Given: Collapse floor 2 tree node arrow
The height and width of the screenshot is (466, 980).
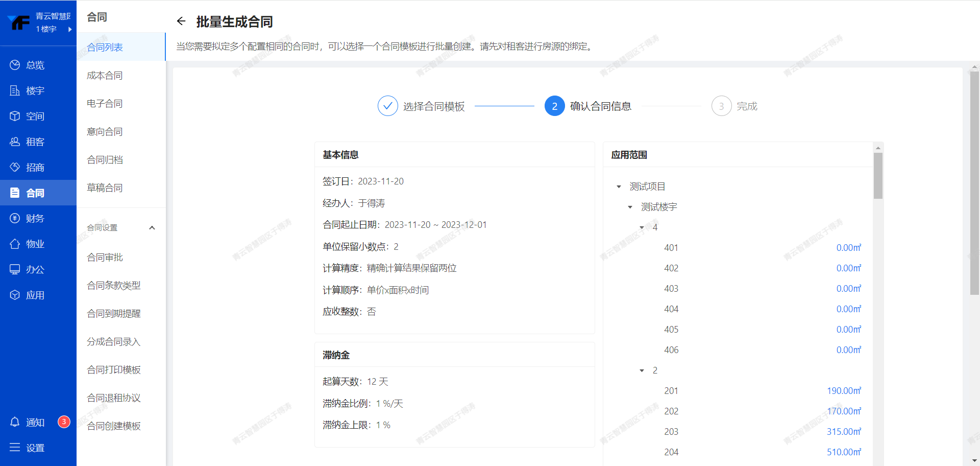Looking at the screenshot, I should point(642,370).
